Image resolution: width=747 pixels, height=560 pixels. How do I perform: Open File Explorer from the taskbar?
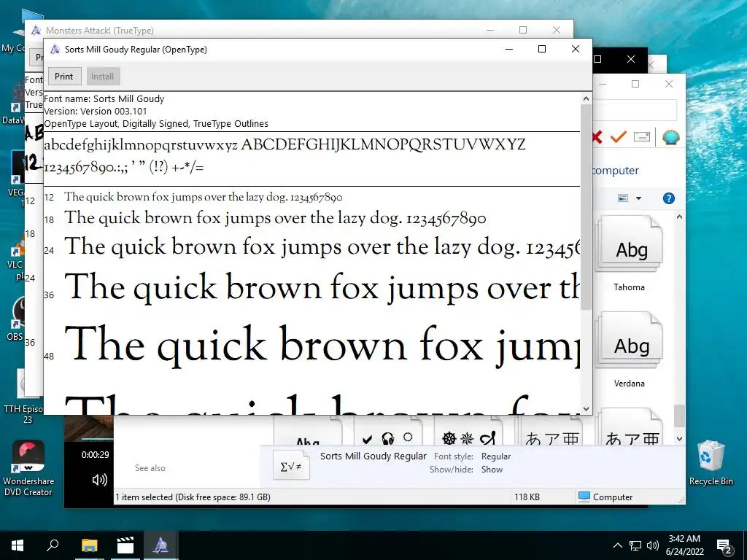pos(89,545)
